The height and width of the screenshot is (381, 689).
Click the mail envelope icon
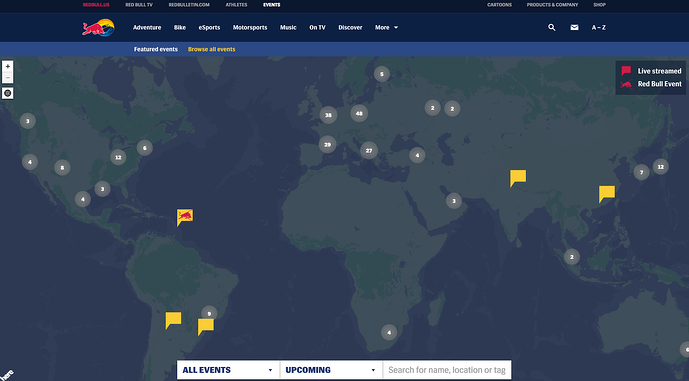574,27
